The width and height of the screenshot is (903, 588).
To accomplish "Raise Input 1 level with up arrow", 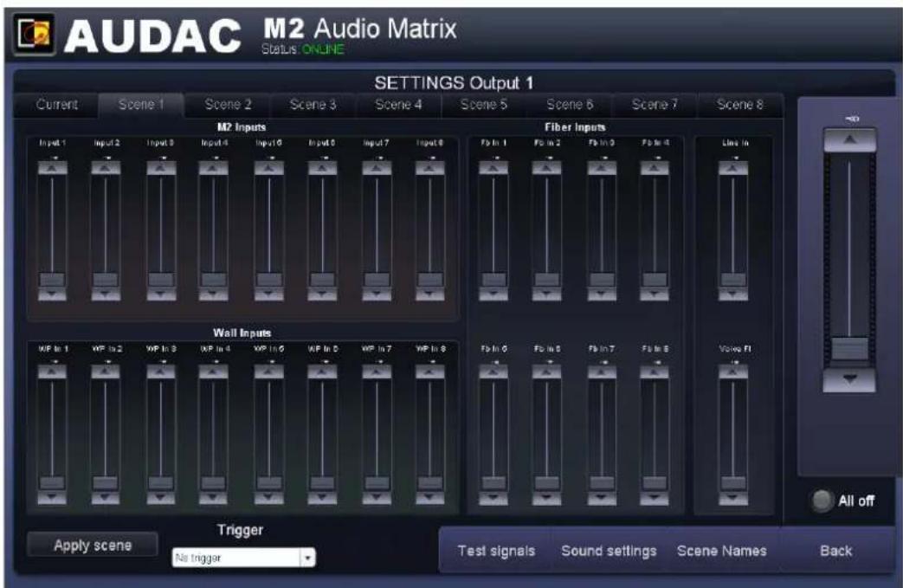I will tap(53, 168).
